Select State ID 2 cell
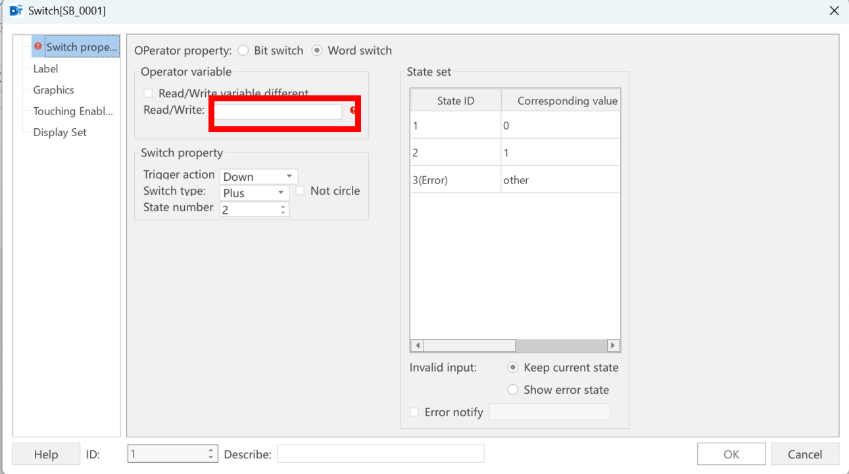849x474 pixels. [455, 153]
